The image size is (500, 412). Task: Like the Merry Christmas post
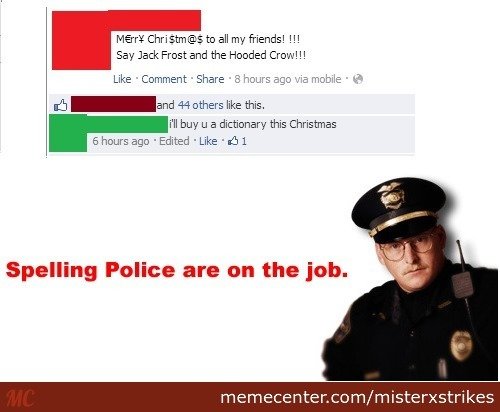coord(122,79)
